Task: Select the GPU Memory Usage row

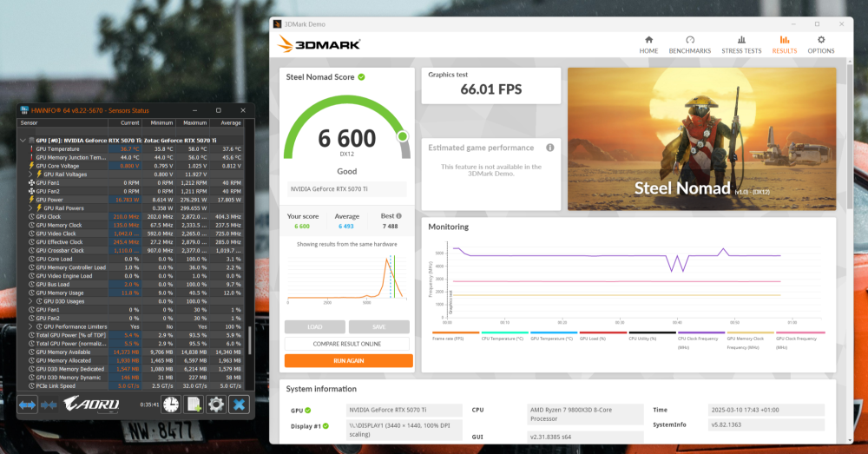Action: pyautogui.click(x=131, y=293)
